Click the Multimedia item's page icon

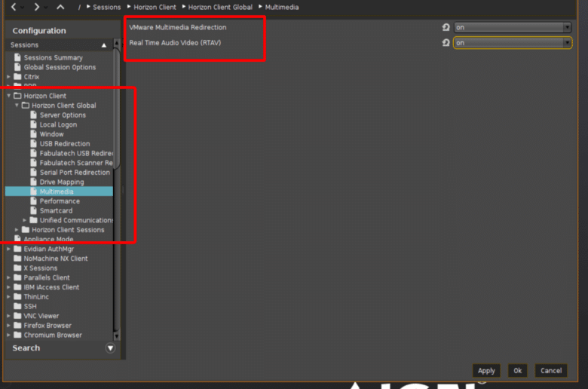33,191
